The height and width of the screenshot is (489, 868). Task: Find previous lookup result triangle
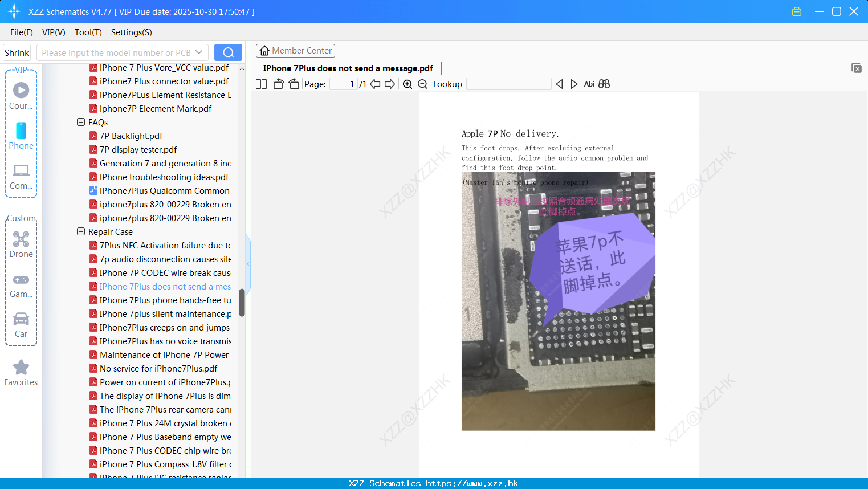[x=559, y=84]
